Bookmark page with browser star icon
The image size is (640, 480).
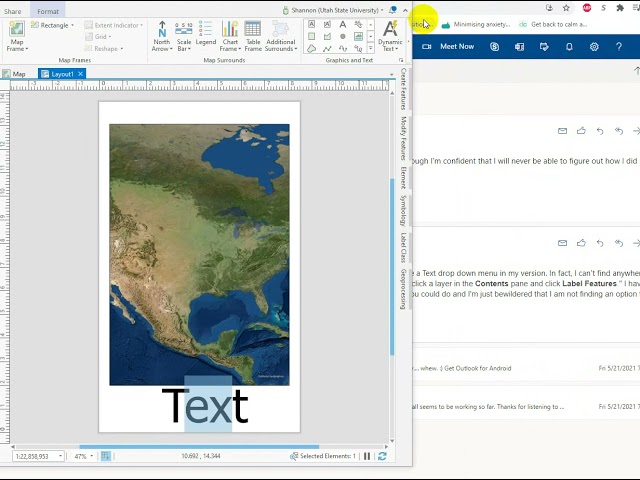(x=566, y=8)
